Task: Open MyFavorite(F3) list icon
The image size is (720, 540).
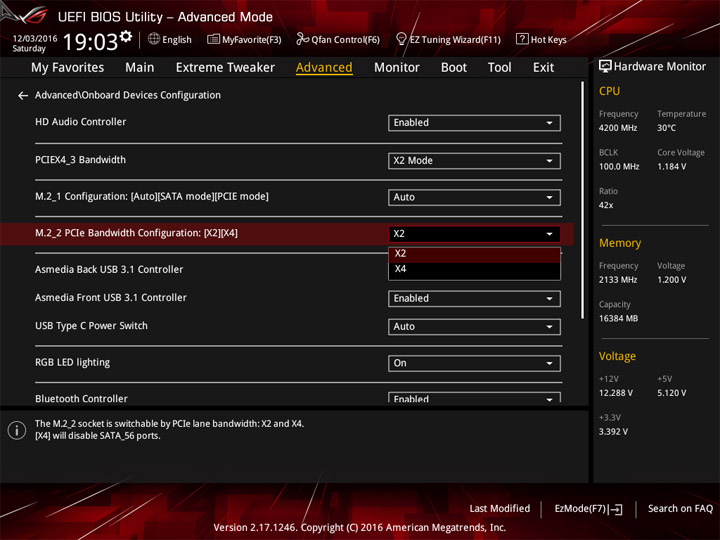Action: pos(213,39)
